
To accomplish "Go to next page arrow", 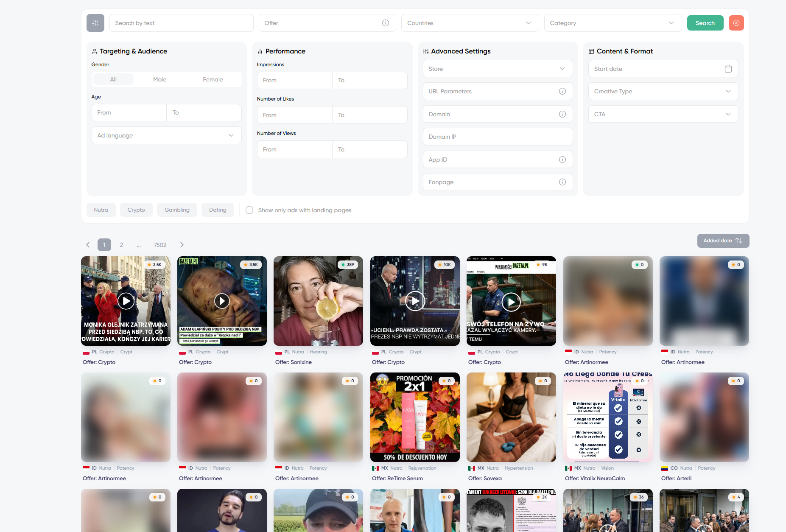I will tap(182, 245).
